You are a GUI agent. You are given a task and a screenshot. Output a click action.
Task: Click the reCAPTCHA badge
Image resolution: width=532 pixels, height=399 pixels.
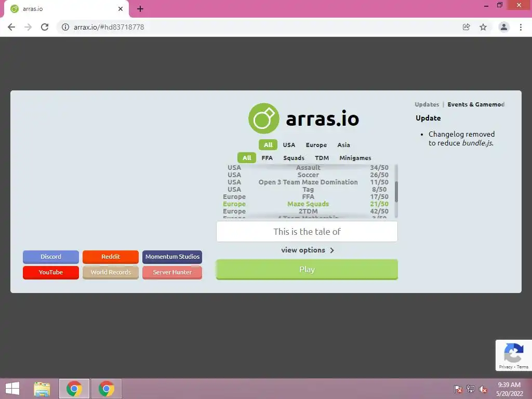[x=514, y=355]
